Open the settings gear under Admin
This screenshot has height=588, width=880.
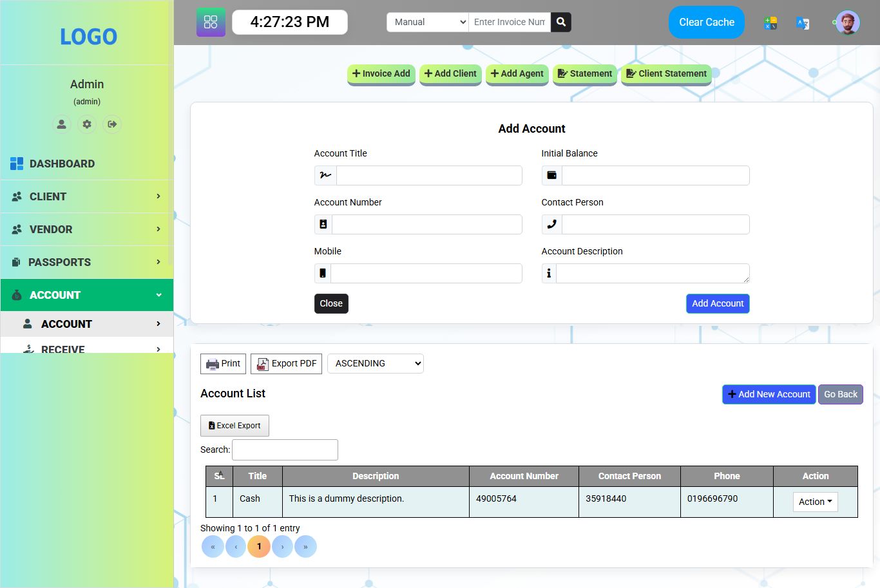click(87, 124)
